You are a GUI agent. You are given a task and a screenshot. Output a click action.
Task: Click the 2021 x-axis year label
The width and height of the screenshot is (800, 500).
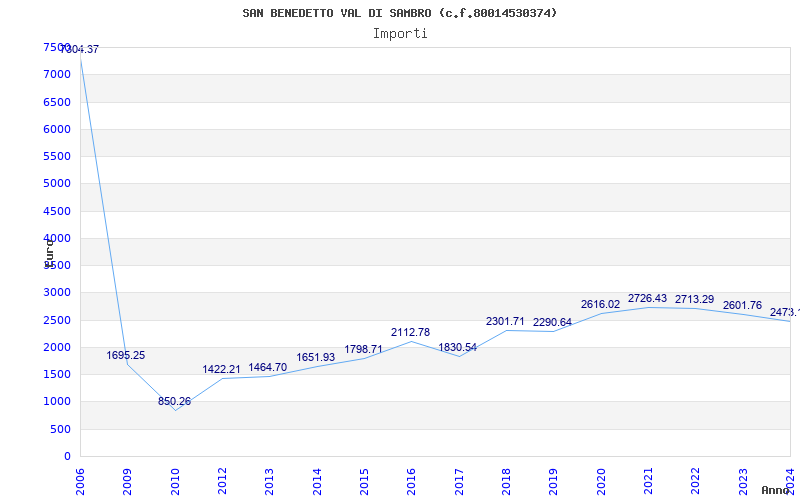pos(648,482)
